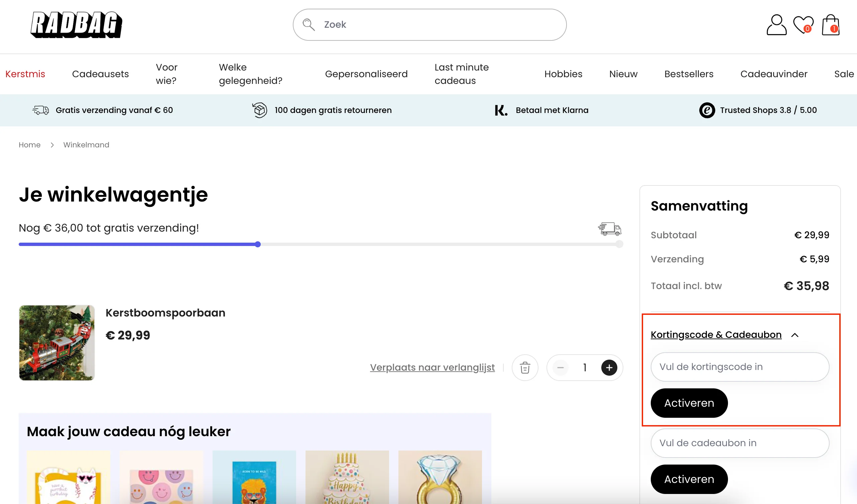Open the shopping cart icon
Viewport: 857px width, 504px height.
click(830, 24)
